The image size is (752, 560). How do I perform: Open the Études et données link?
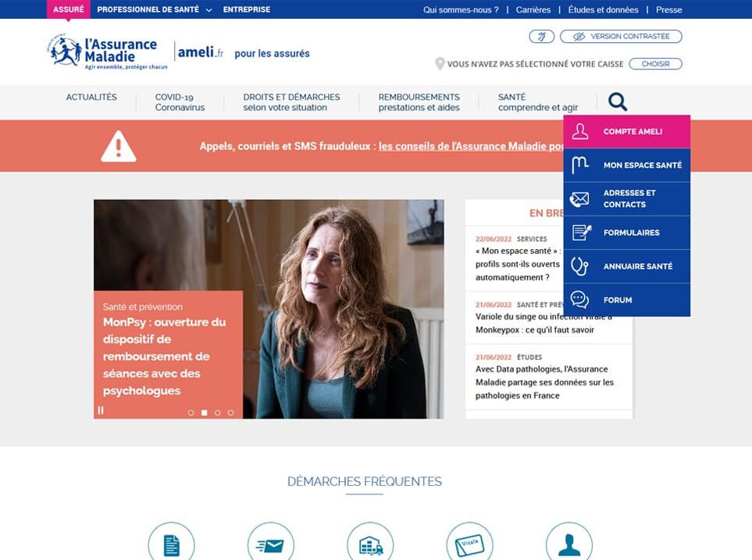coord(604,9)
